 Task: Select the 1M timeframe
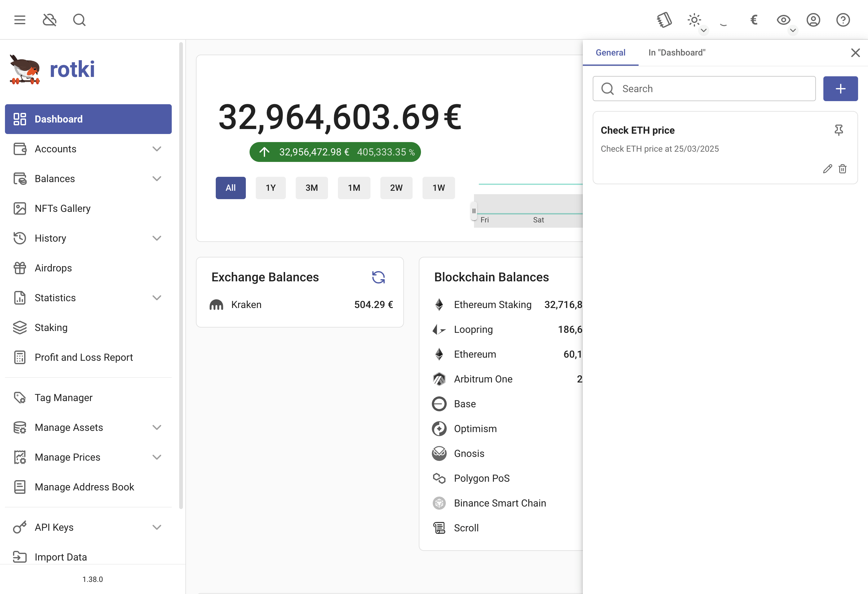tap(354, 188)
